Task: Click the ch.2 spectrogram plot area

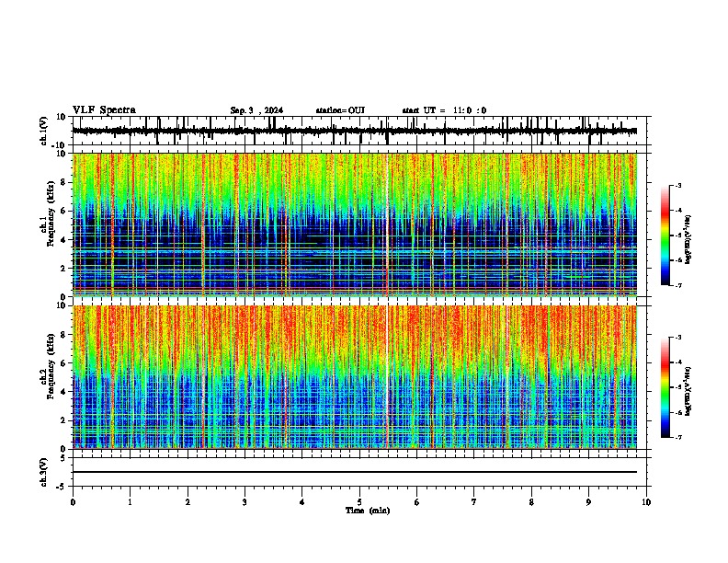Action: point(355,377)
